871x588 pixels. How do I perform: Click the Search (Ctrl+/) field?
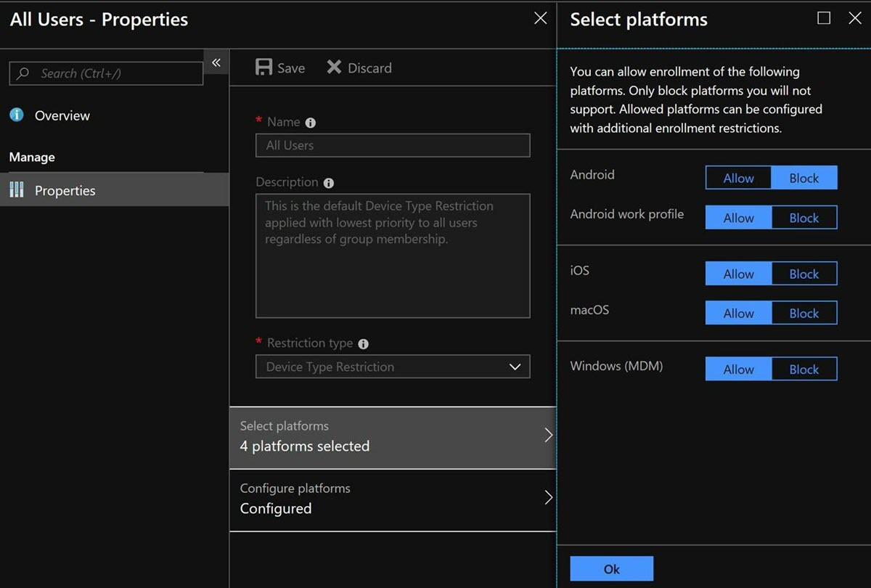[x=106, y=73]
